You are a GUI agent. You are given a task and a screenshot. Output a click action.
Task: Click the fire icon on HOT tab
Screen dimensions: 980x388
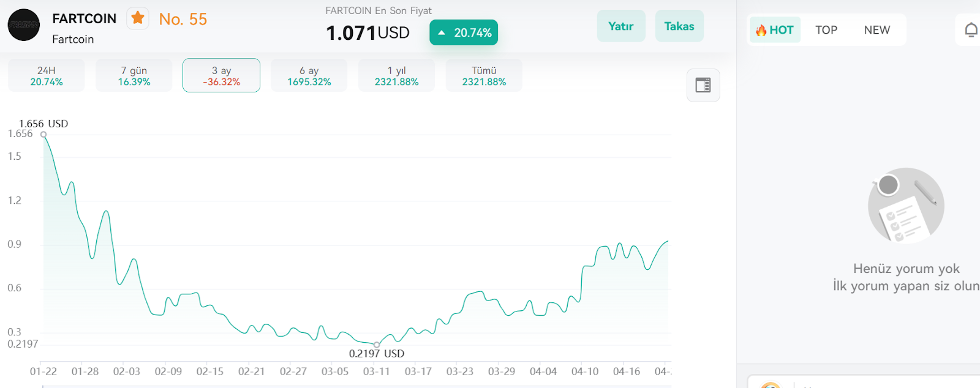761,30
